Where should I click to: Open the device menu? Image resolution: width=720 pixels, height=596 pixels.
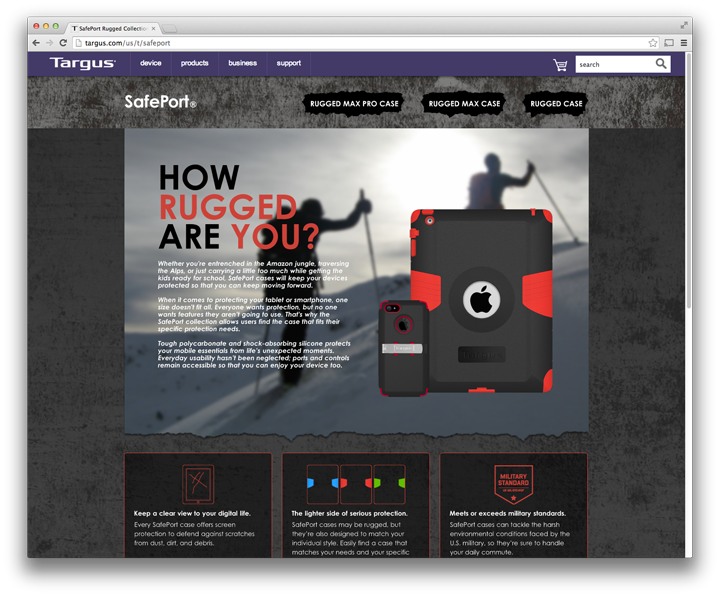click(151, 63)
